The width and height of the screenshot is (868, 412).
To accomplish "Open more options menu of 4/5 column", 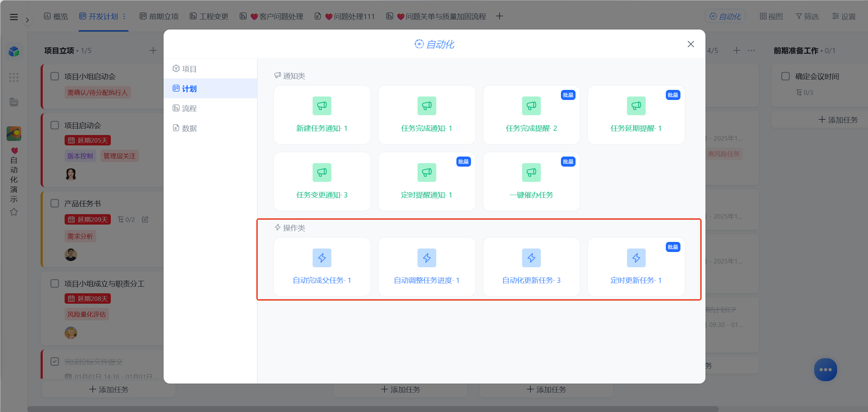I will point(751,51).
